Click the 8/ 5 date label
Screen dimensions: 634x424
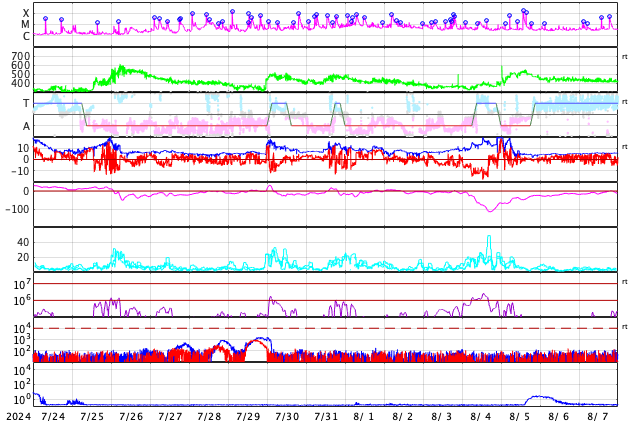(x=520, y=417)
